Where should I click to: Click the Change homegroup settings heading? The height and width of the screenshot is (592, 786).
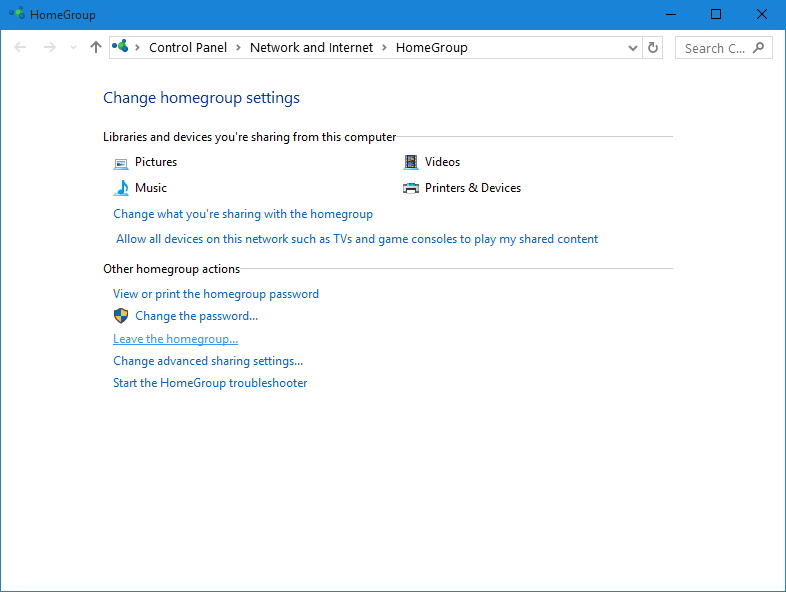click(x=202, y=98)
